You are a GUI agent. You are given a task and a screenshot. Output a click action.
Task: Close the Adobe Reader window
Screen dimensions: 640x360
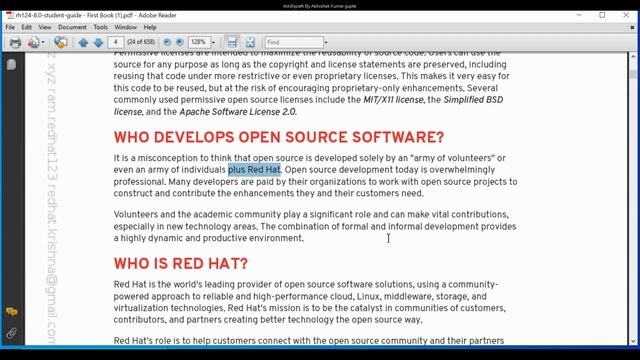tap(626, 15)
